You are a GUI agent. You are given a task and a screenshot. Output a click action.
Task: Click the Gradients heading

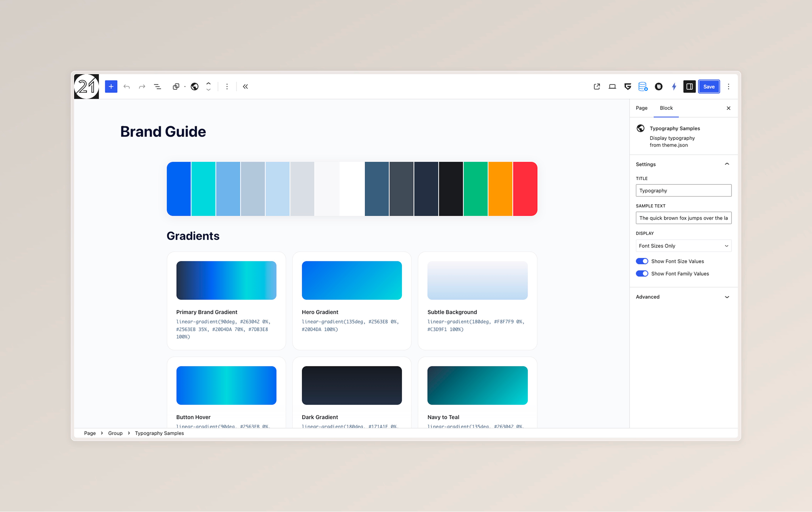point(193,236)
